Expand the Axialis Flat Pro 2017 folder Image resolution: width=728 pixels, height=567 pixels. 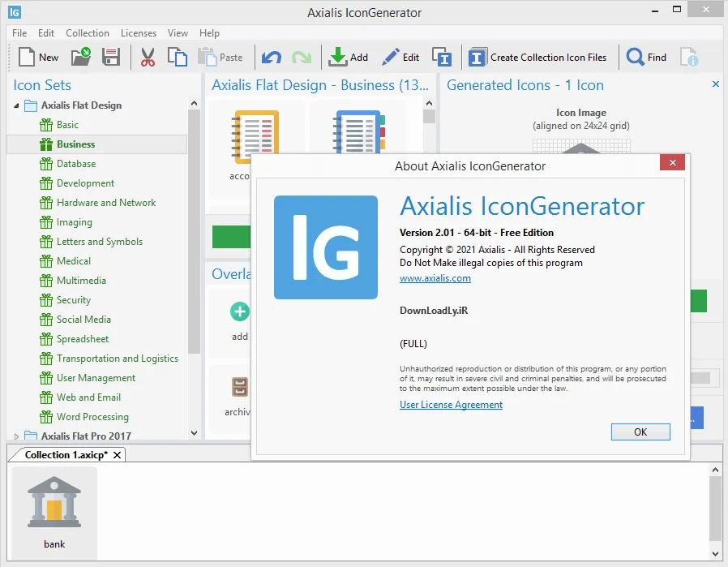click(x=16, y=436)
